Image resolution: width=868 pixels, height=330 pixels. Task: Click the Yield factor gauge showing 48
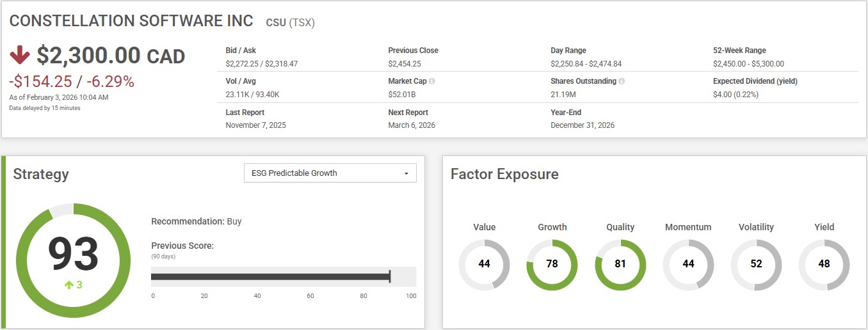824,264
